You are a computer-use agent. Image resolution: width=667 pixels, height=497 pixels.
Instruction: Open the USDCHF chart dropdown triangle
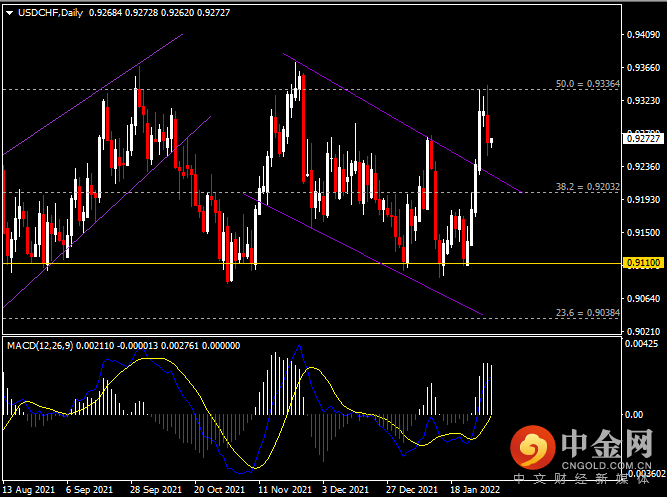(9, 13)
